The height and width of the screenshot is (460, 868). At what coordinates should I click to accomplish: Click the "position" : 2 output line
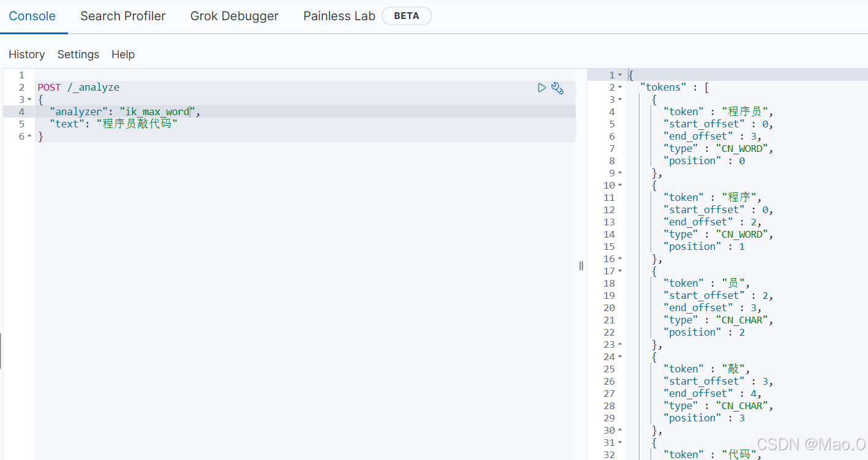(x=704, y=332)
